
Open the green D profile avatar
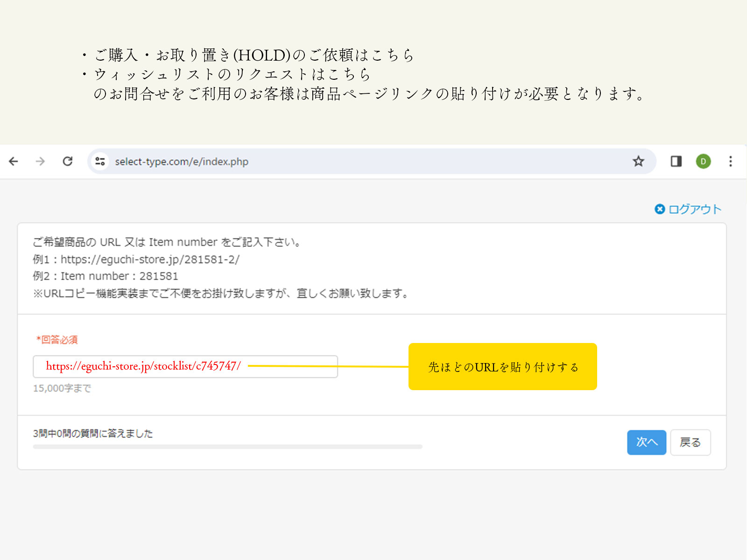[703, 161]
